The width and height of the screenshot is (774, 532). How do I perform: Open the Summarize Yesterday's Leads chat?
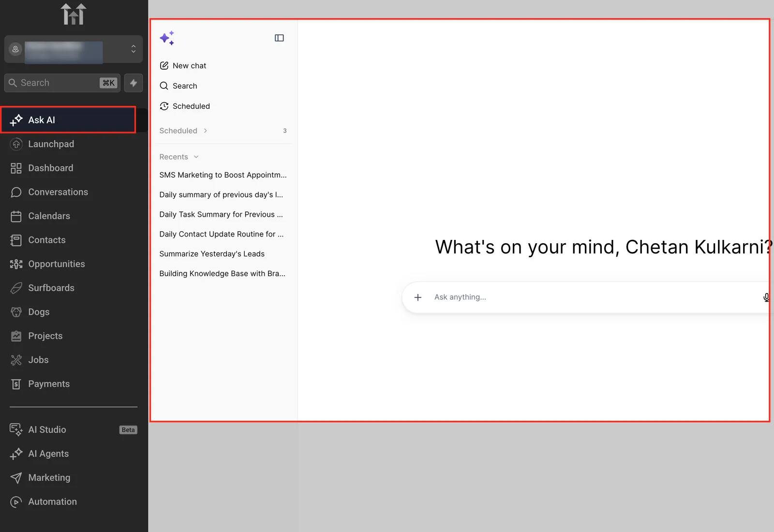(x=212, y=254)
